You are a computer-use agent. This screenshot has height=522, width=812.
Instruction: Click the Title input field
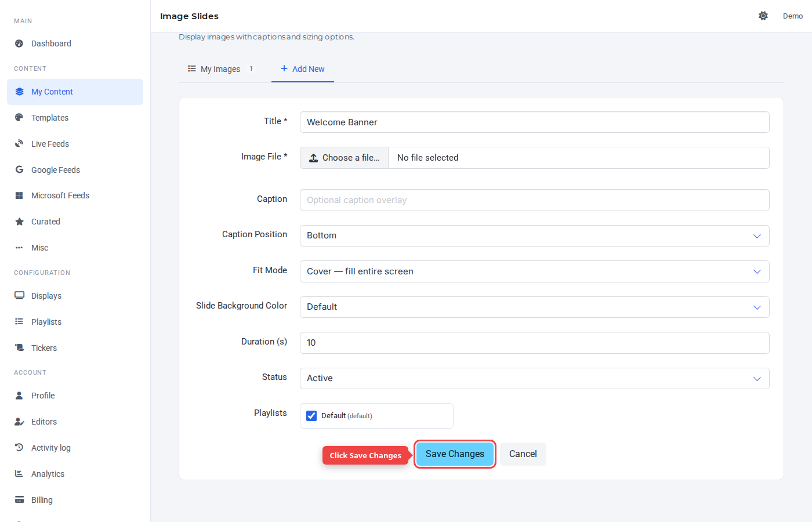pos(534,122)
